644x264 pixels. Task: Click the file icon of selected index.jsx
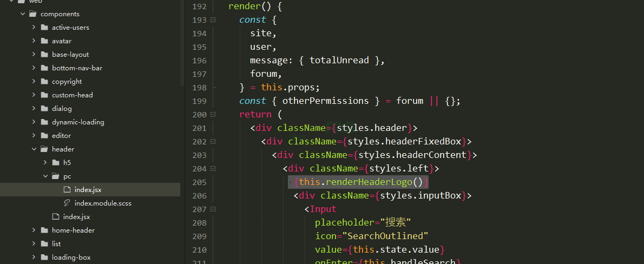coord(67,190)
